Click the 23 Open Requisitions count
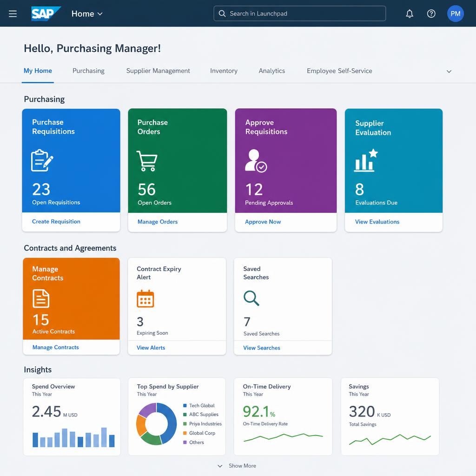The width and height of the screenshot is (476, 476). (41, 190)
